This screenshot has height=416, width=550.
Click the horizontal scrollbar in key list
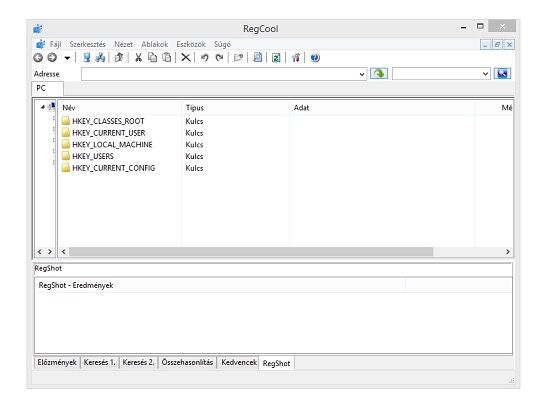pos(251,251)
